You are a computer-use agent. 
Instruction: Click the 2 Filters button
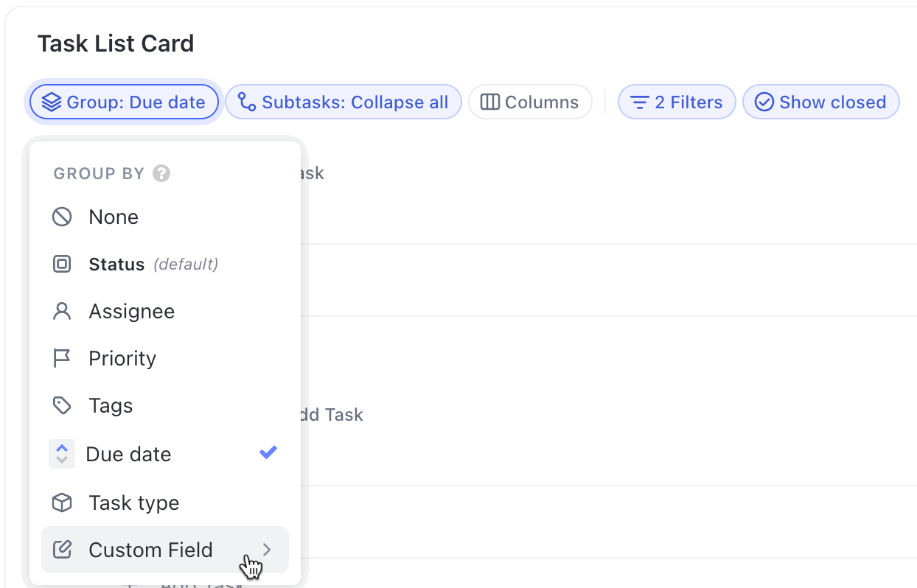pyautogui.click(x=676, y=102)
